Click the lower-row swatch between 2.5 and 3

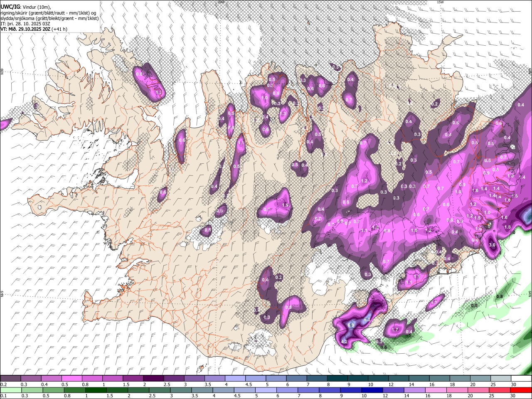point(159,390)
